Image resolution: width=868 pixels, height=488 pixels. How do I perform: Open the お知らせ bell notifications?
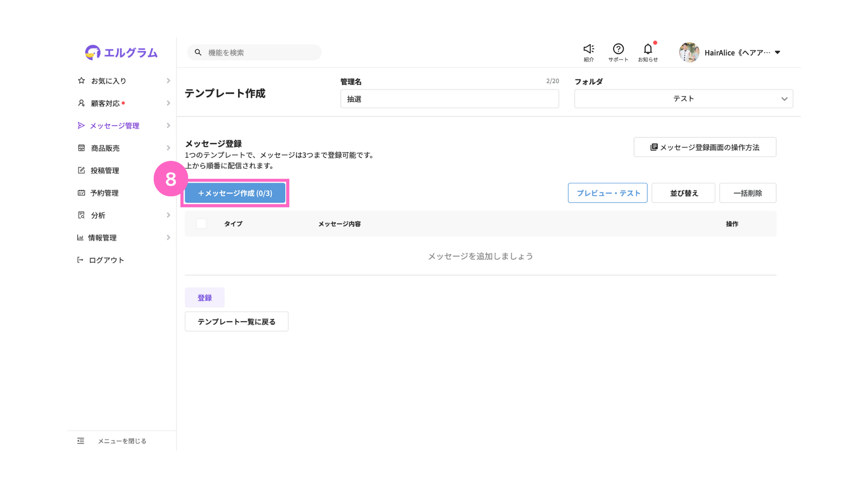pos(648,49)
